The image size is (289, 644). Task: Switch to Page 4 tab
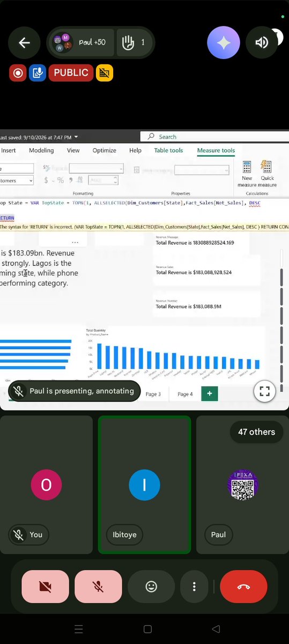pos(185,394)
